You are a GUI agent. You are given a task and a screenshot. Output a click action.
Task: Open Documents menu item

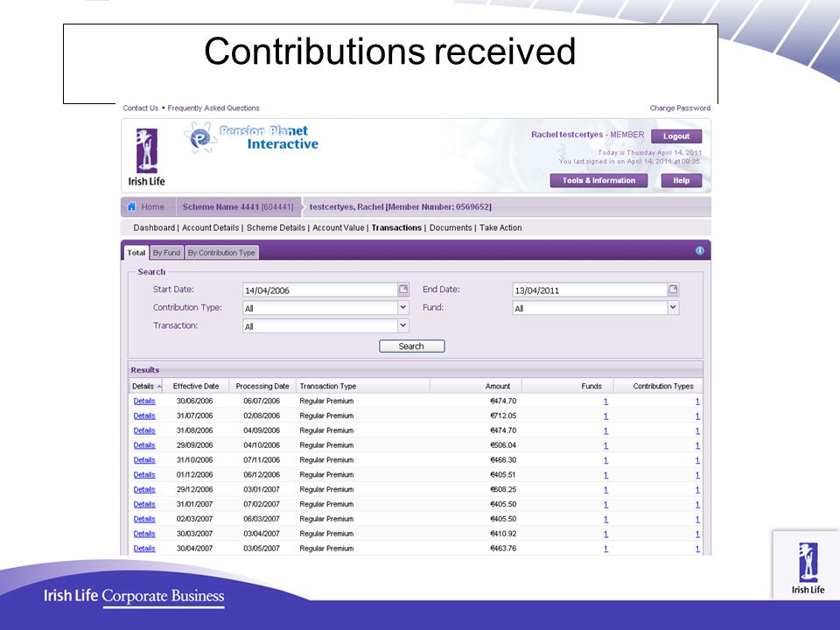[x=451, y=227]
